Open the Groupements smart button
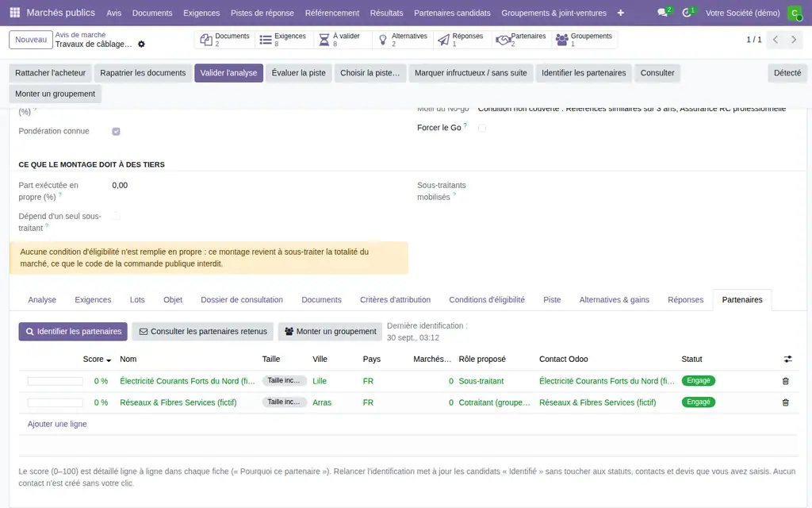Viewport: 812px width, 508px height. 584,40
